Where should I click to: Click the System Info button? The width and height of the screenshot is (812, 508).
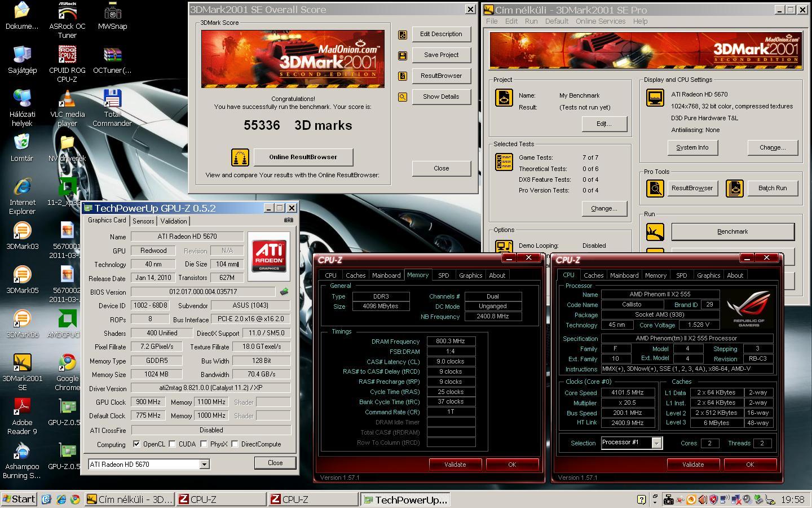(x=692, y=147)
